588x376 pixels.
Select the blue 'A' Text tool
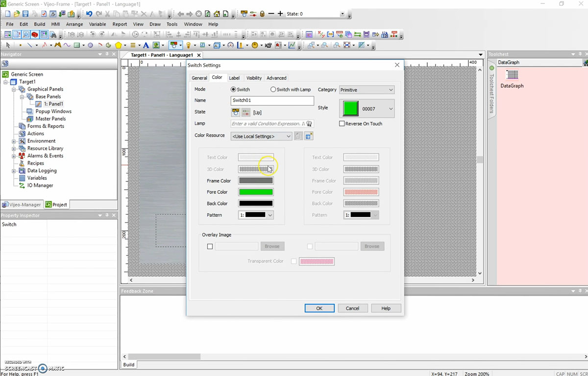[146, 45]
